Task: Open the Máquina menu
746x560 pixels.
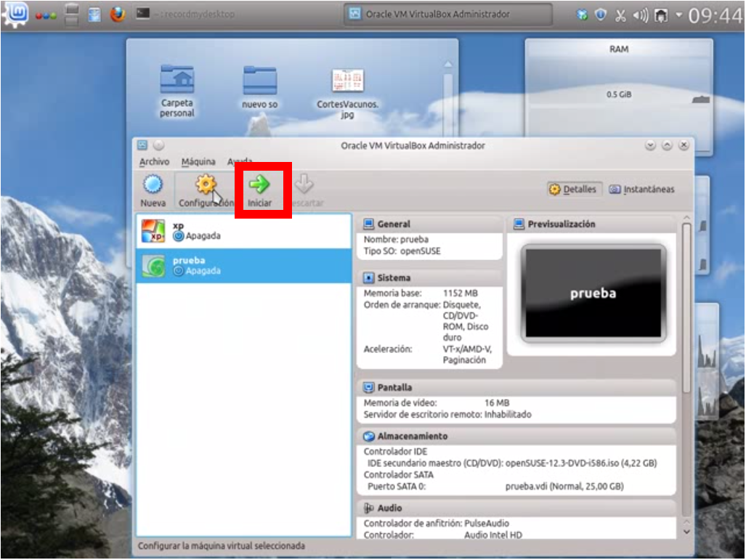Action: coord(198,162)
